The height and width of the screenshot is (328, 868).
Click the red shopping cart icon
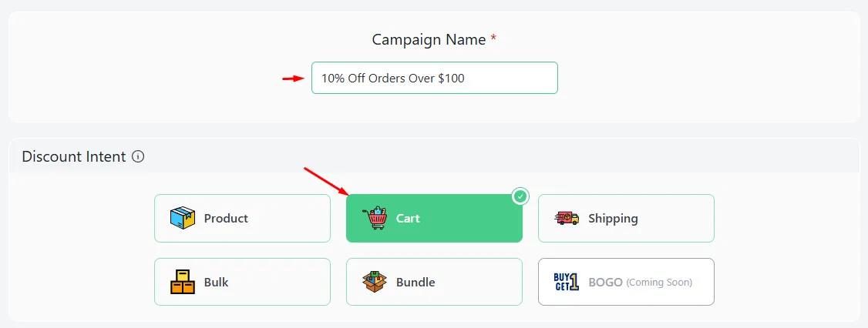point(375,218)
